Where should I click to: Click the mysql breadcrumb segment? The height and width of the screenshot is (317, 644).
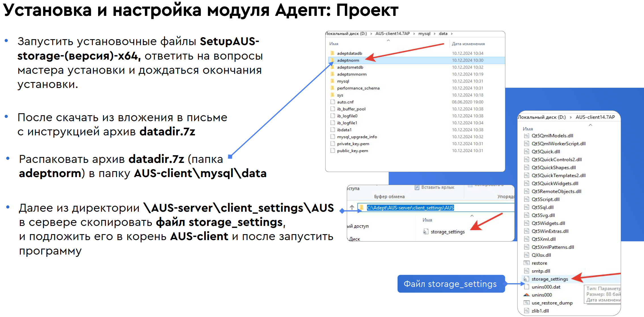coord(424,33)
